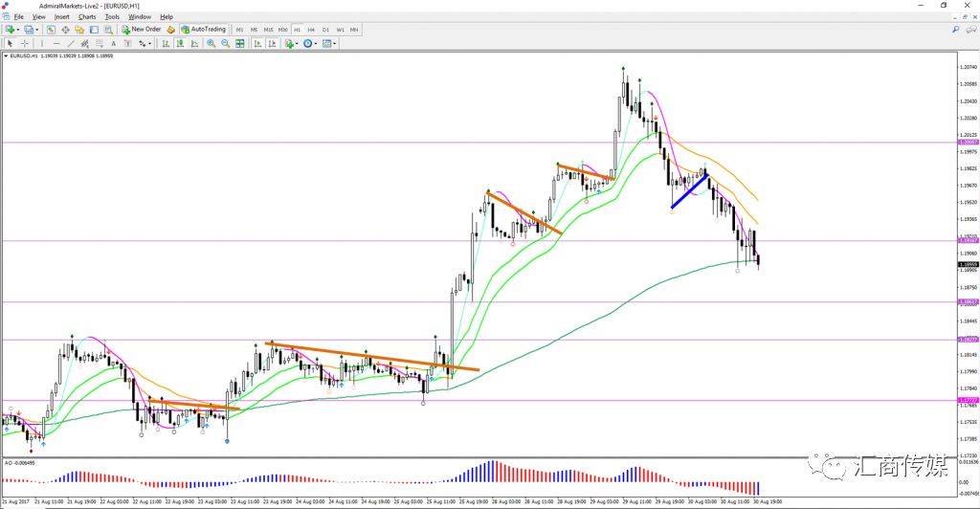Expand the Periodicity dropdown arrow
This screenshot has height=509, width=980.
point(316,44)
